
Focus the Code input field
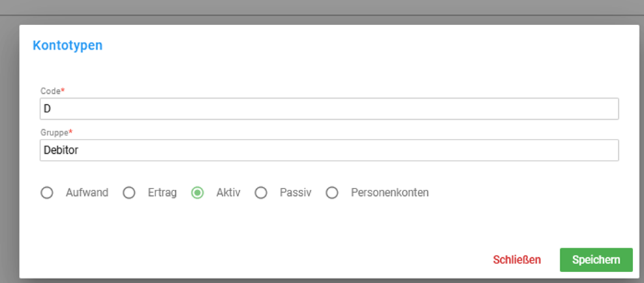329,109
